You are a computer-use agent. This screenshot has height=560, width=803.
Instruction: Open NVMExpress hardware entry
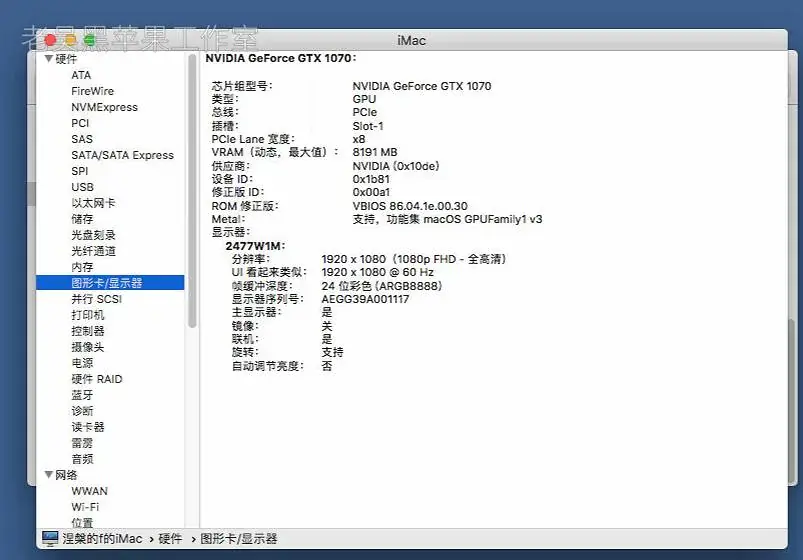(104, 107)
